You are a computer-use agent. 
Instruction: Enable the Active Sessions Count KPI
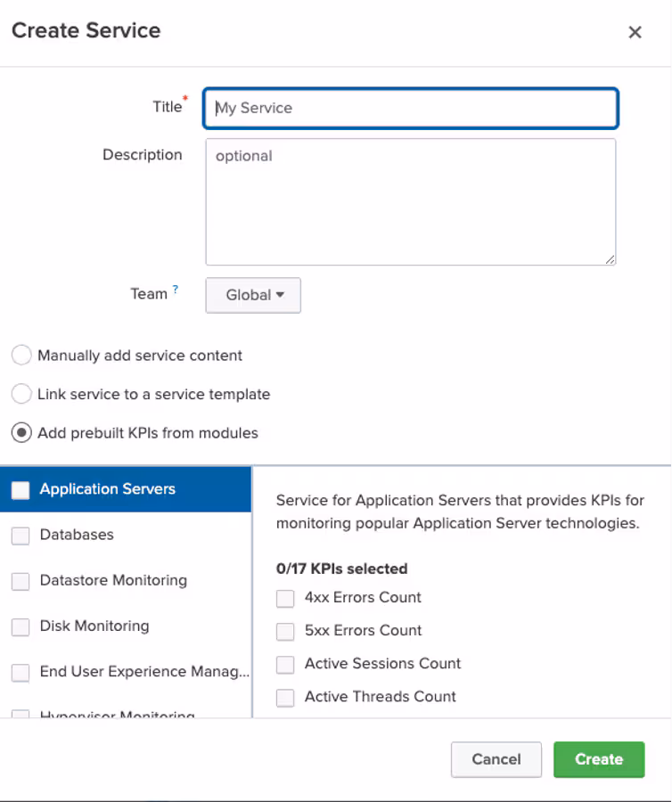click(x=285, y=665)
